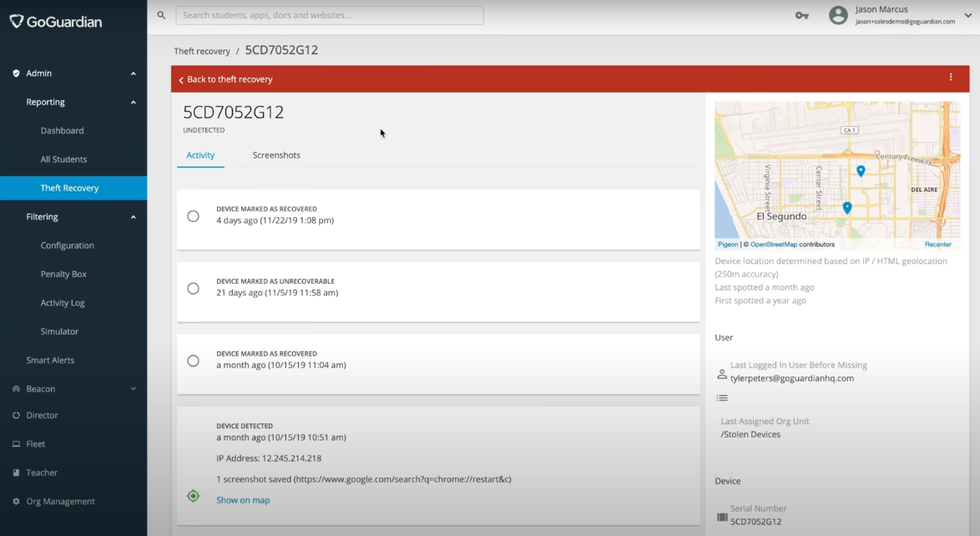Open Penalty Box in sidebar
This screenshot has width=980, height=536.
[x=63, y=274]
